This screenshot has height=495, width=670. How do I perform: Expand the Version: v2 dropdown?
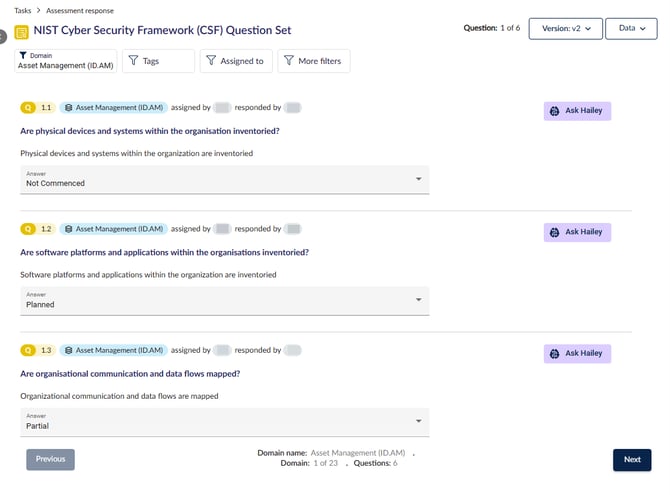click(566, 29)
